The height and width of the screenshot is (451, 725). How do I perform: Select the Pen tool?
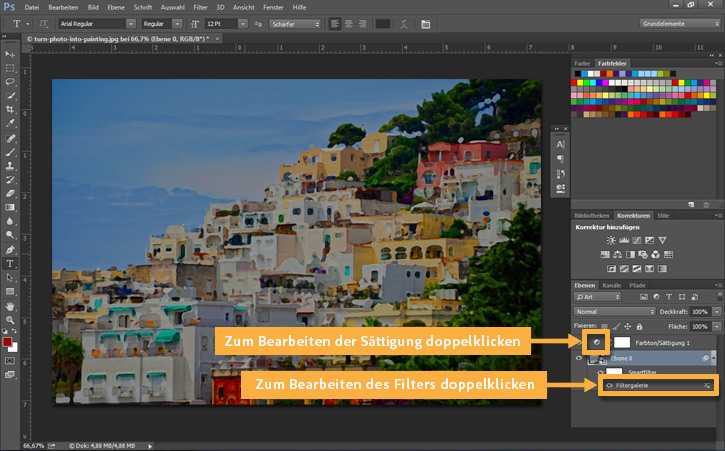(x=10, y=250)
